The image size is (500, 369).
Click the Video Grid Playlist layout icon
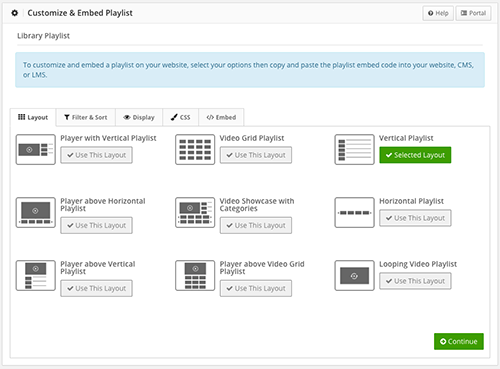[x=195, y=149]
